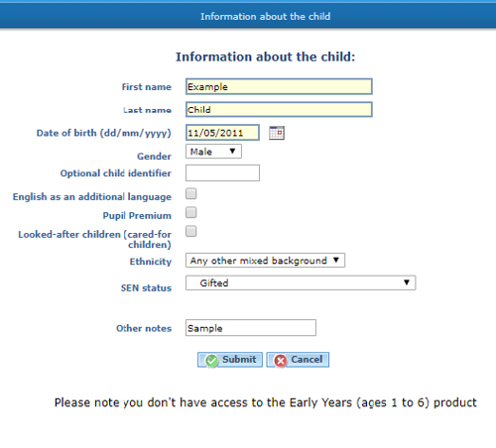Screen dimensions: 496x448
Task: Open the SEN status dropdown showing Gifted
Action: coord(301,282)
